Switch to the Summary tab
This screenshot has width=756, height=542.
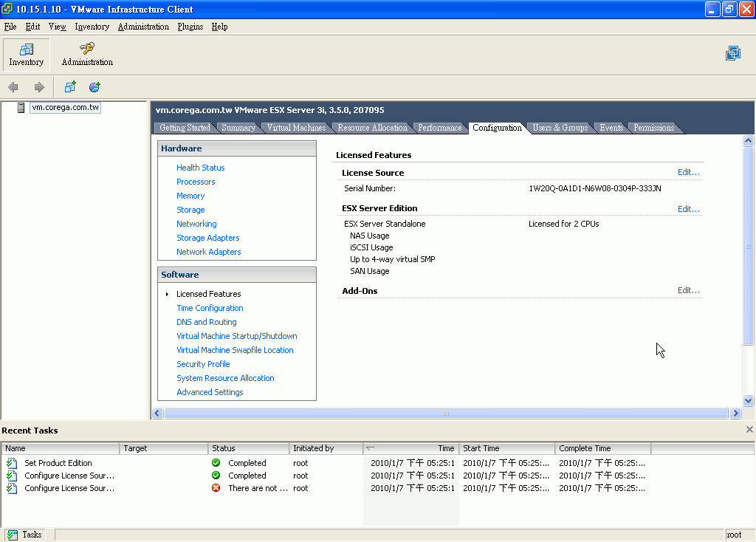point(238,128)
